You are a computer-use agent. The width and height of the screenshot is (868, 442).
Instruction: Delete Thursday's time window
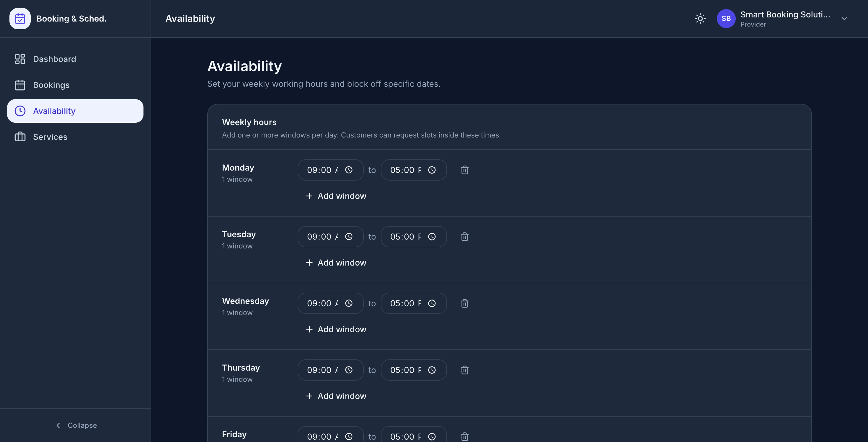[464, 370]
